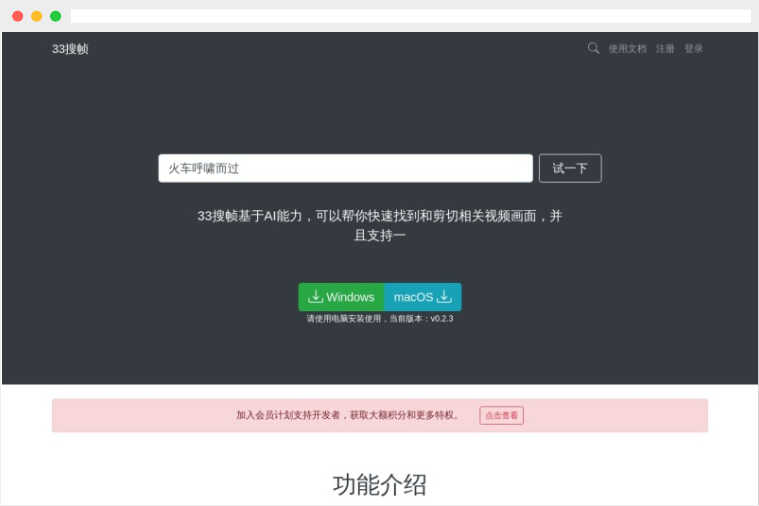Image resolution: width=759 pixels, height=506 pixels.
Task: Open the 登录 login link
Action: [693, 48]
